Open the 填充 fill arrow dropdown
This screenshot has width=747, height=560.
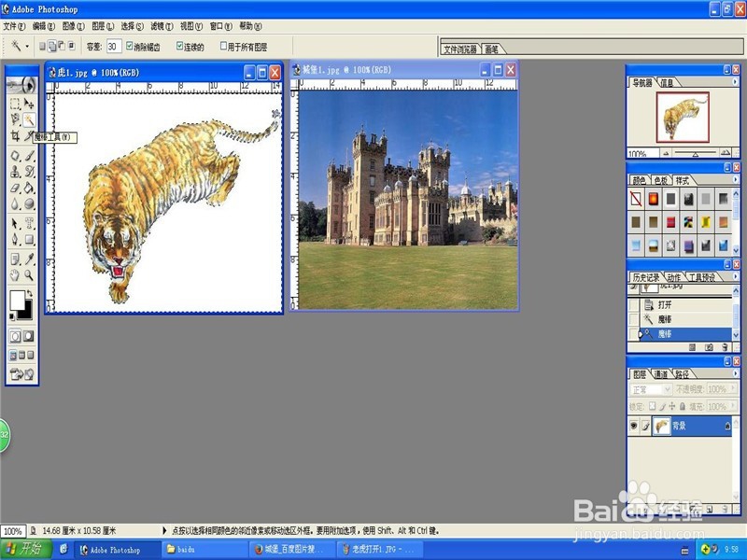pyautogui.click(x=732, y=406)
